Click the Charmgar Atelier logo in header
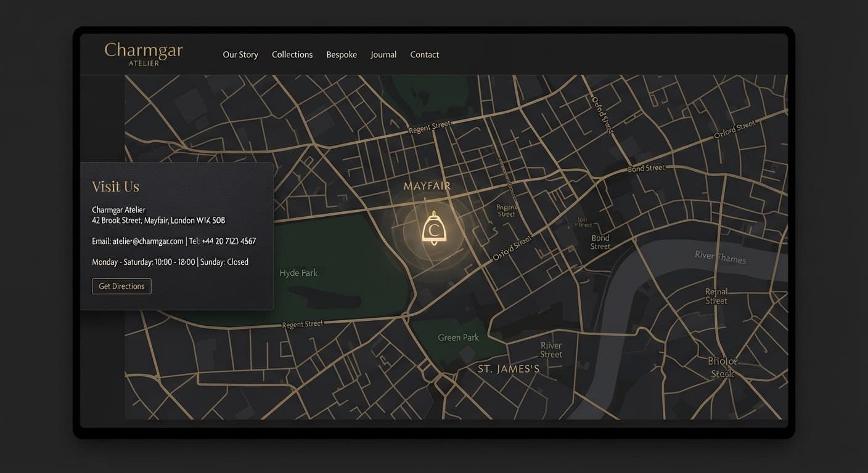 pyautogui.click(x=144, y=54)
